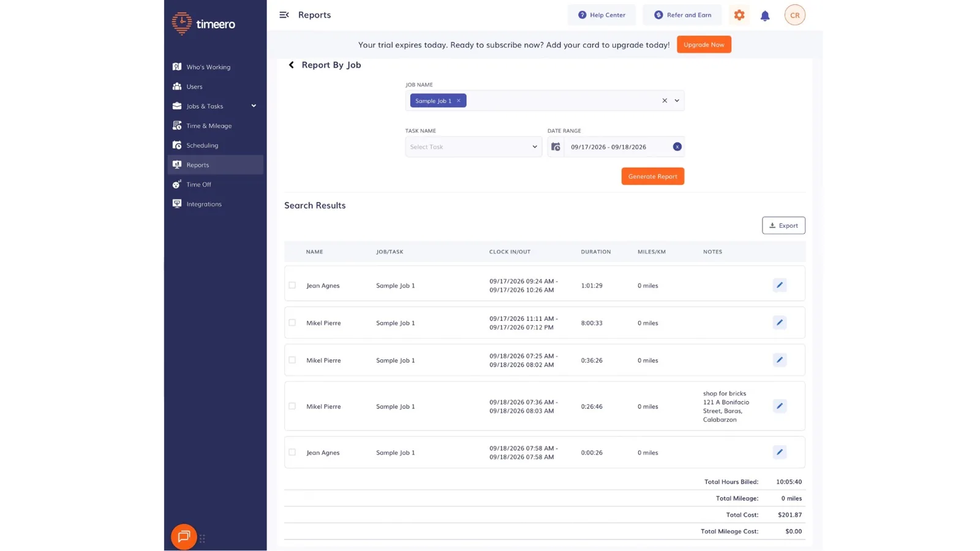
Task: Select Mikel Pierre 0:36:26 row checkbox
Action: point(292,360)
